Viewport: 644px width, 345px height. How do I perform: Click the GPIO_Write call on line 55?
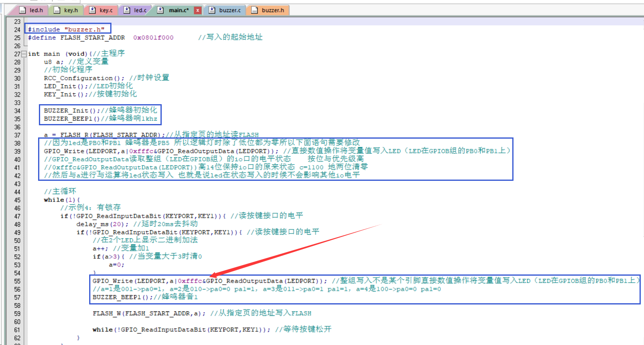(210, 281)
